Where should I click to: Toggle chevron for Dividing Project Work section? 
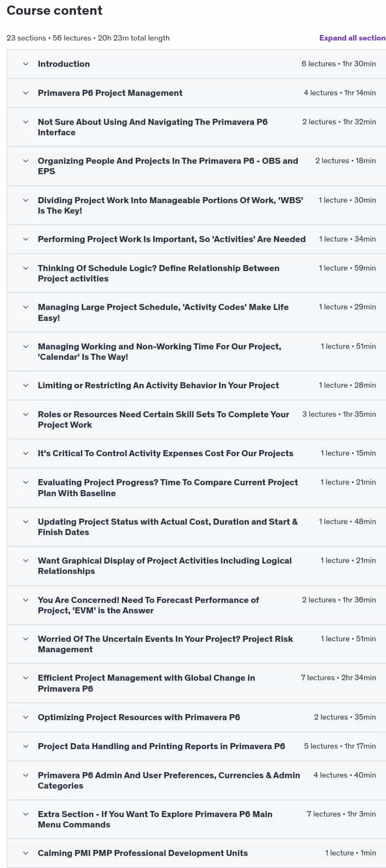point(25,200)
